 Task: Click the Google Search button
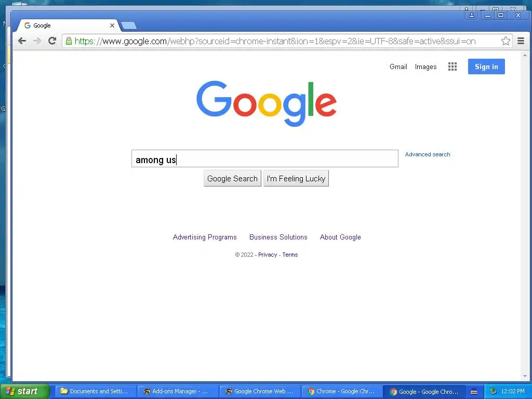coord(232,179)
